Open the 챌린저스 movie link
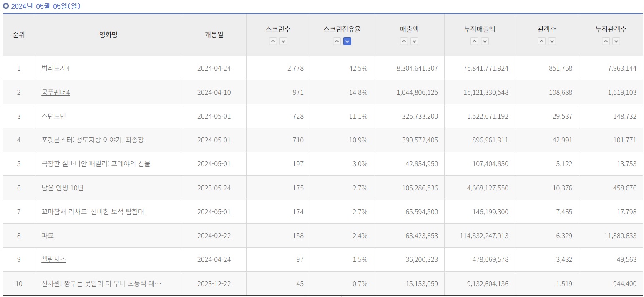 [54, 259]
